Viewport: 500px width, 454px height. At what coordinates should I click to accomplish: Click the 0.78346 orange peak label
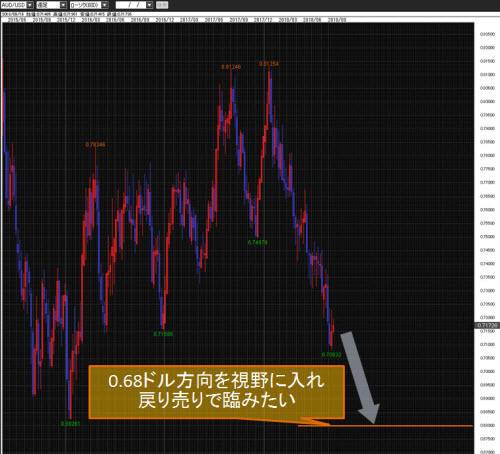[x=95, y=144]
